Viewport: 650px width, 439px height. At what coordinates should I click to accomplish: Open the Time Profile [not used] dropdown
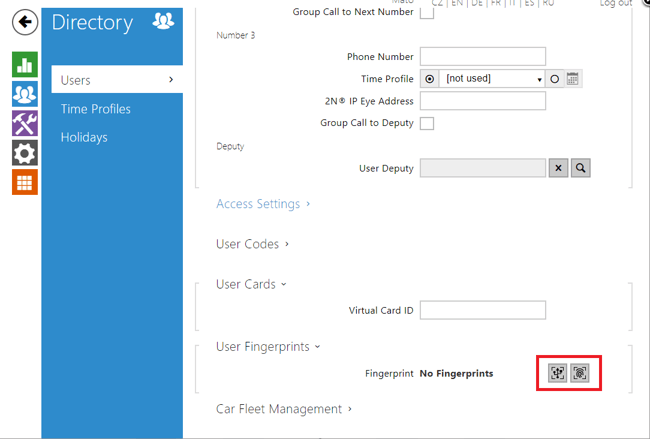point(492,79)
